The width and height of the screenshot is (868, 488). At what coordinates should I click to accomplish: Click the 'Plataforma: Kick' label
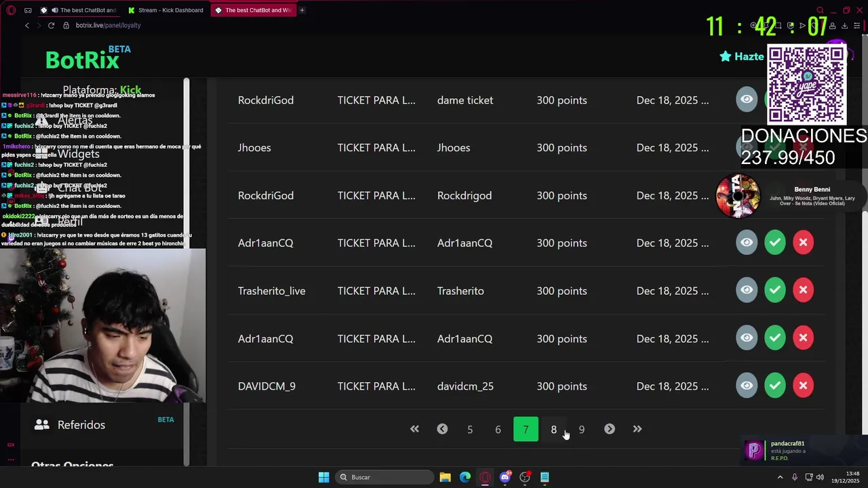[x=102, y=89]
